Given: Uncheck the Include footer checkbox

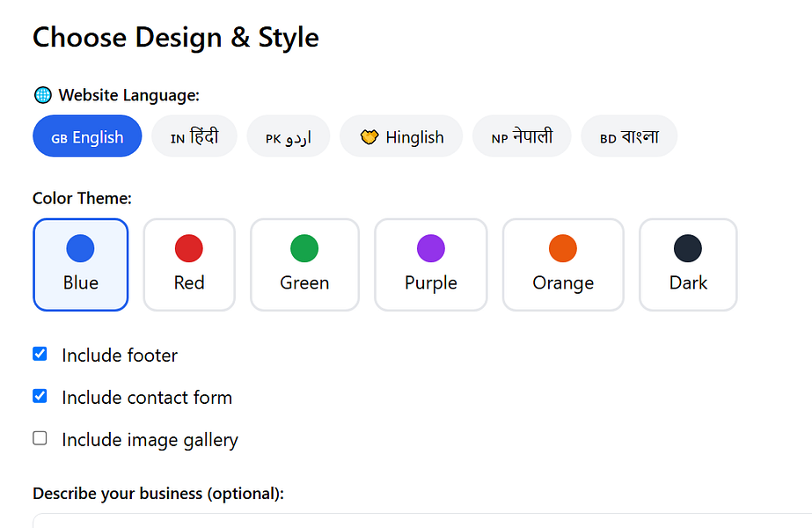Looking at the screenshot, I should tap(40, 354).
